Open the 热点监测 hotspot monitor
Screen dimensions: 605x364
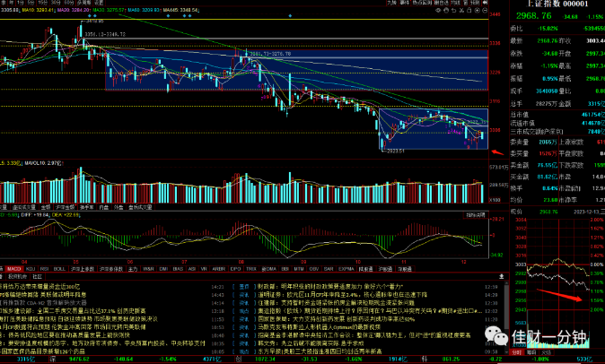(422, 3)
